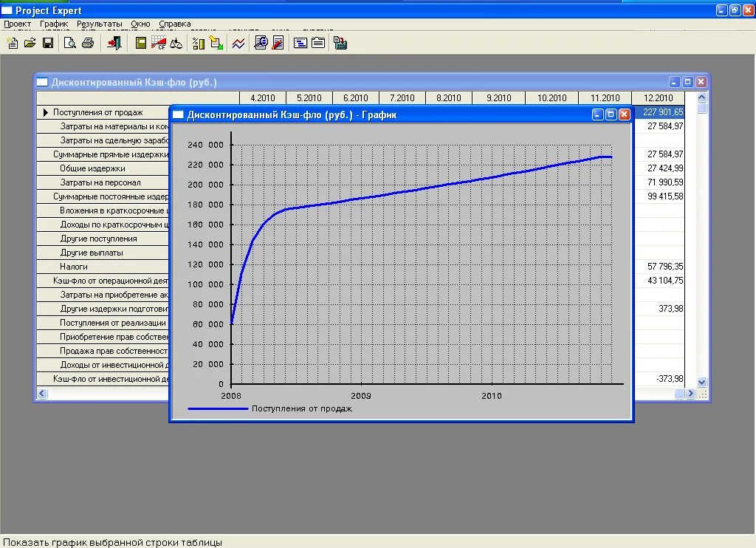Select the Другие поступления row
Viewport: 756px width, 548px height.
click(x=103, y=239)
